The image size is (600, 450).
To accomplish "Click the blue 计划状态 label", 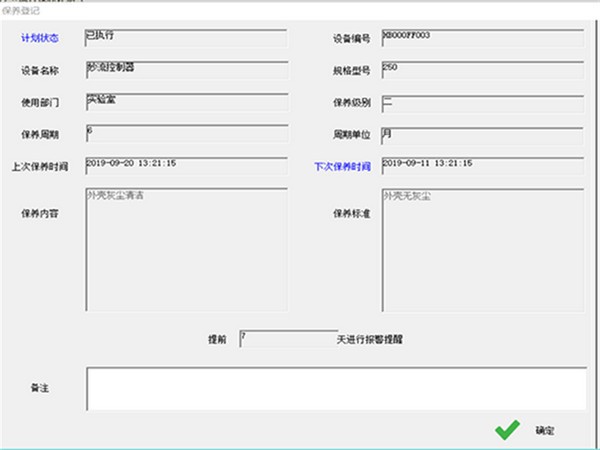I will 39,39.
